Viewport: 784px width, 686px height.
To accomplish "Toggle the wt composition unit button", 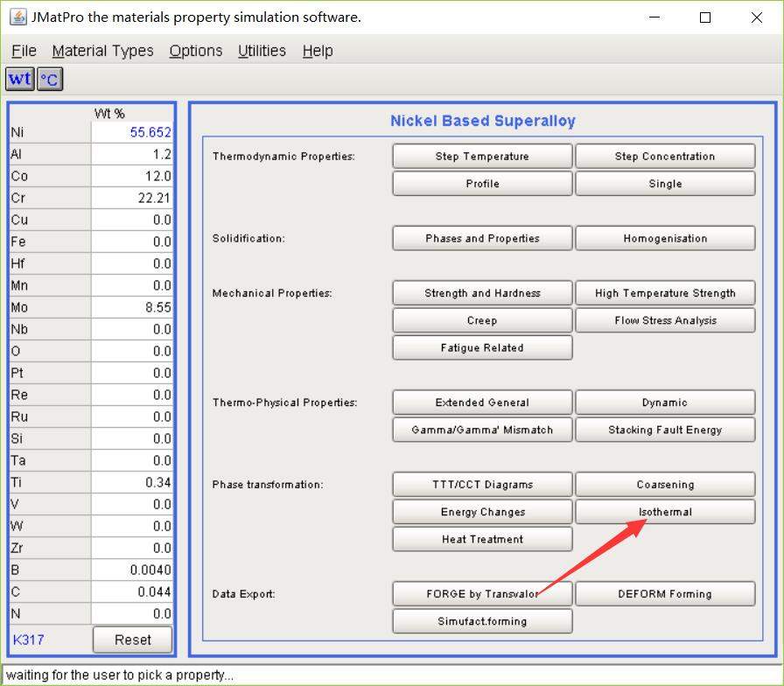I will pos(20,79).
